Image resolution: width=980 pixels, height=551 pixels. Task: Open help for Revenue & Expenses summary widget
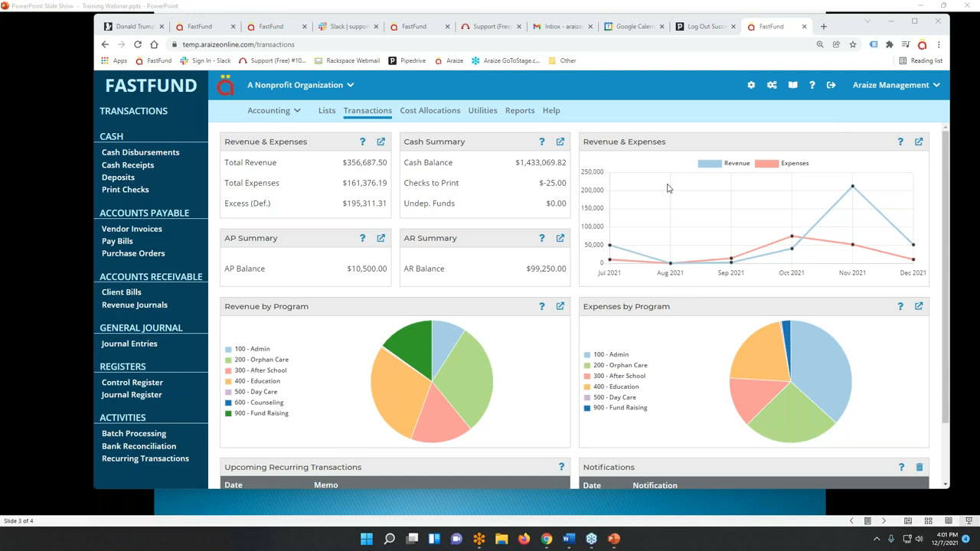(x=363, y=142)
